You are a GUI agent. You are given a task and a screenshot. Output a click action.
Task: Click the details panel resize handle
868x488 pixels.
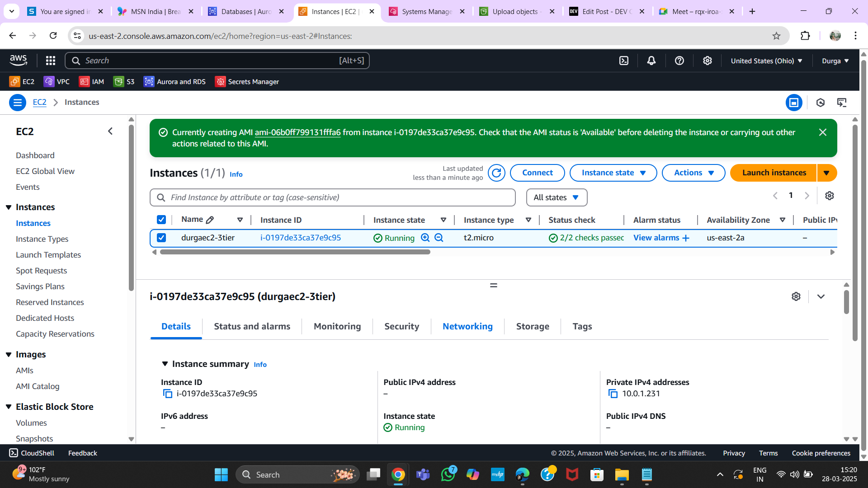(494, 286)
